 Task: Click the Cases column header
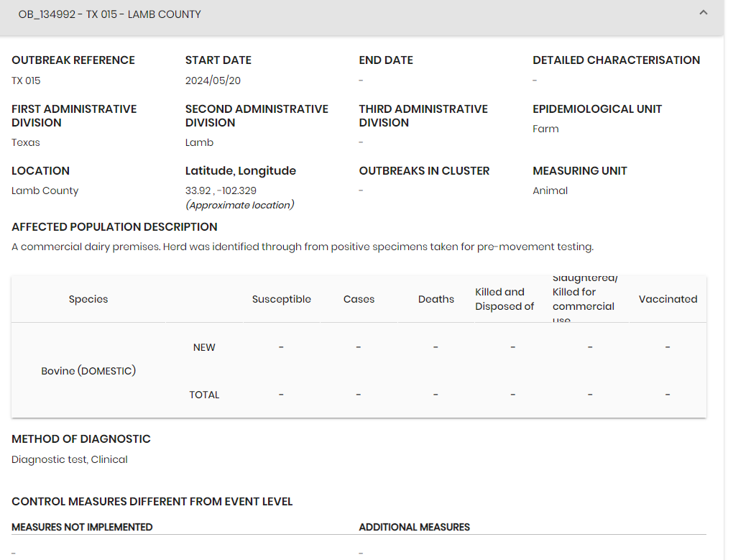(x=359, y=299)
